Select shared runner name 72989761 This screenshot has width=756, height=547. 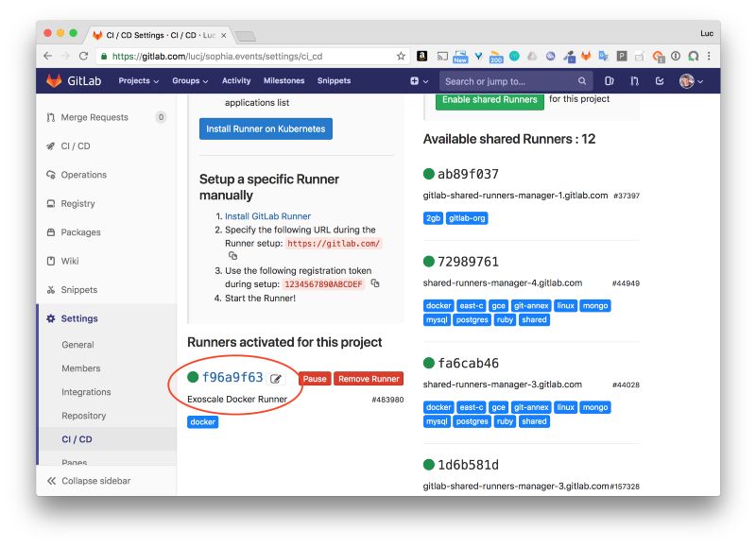(468, 262)
